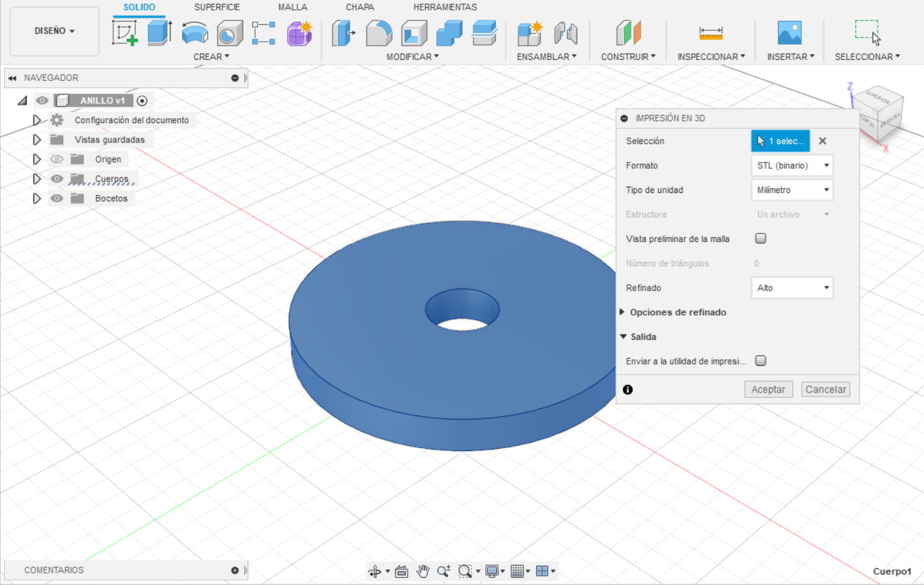Click the info icon in print dialog
The width and height of the screenshot is (924, 585).
coord(628,389)
